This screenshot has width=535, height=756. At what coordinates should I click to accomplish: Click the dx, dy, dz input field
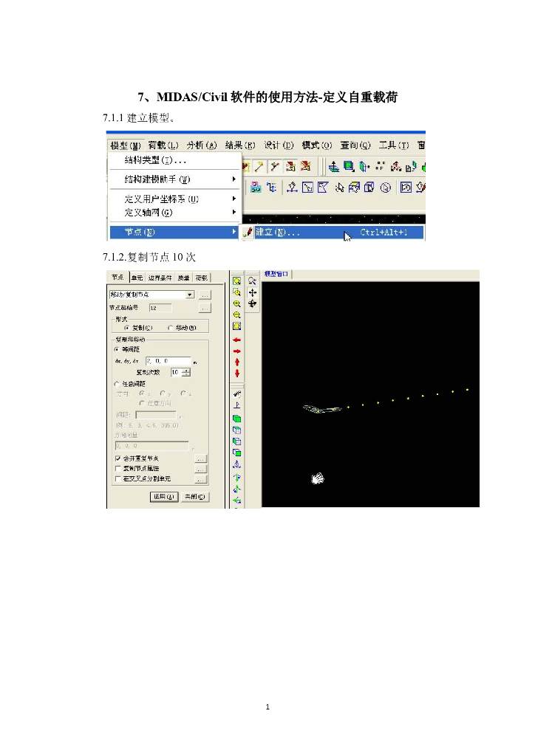tap(168, 361)
